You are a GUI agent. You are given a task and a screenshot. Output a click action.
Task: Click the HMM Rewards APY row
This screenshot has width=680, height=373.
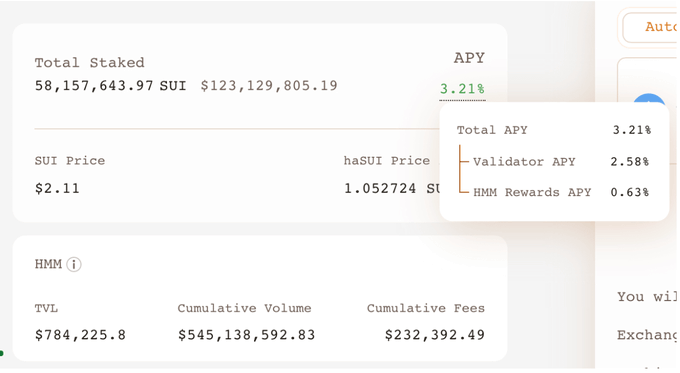pyautogui.click(x=561, y=192)
